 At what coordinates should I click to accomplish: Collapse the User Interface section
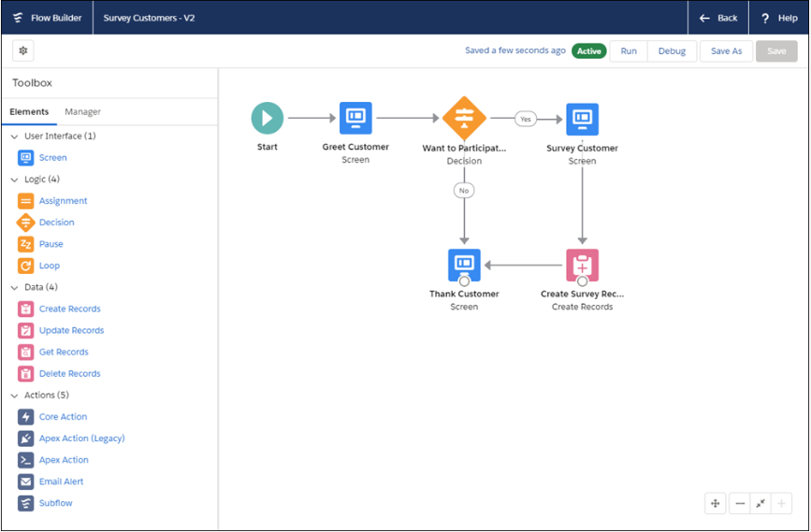pyautogui.click(x=14, y=137)
